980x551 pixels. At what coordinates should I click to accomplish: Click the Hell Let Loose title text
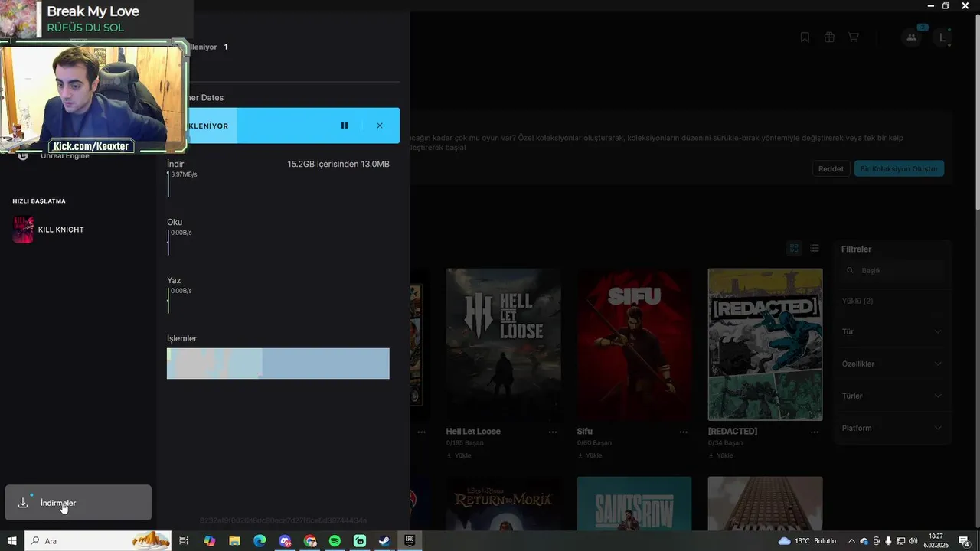473,432
